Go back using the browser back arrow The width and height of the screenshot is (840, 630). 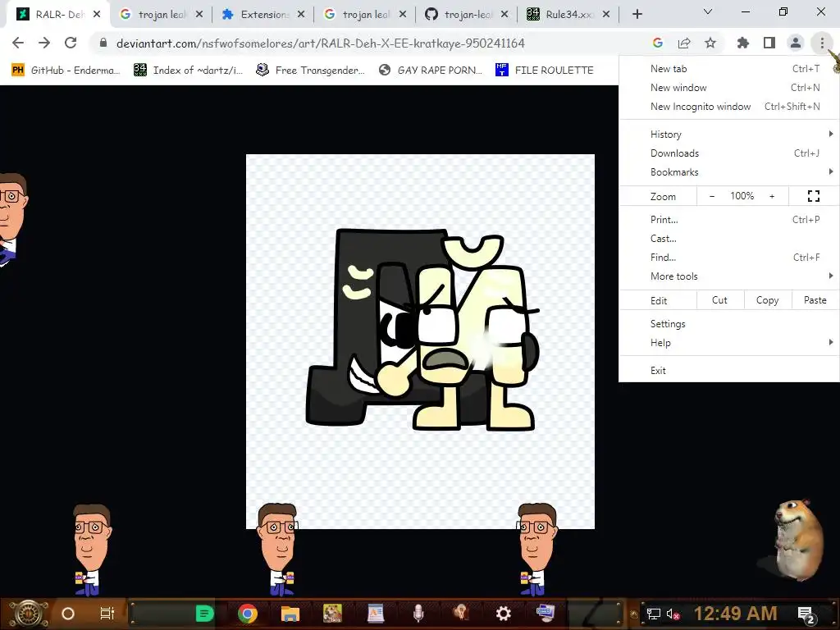pos(18,43)
